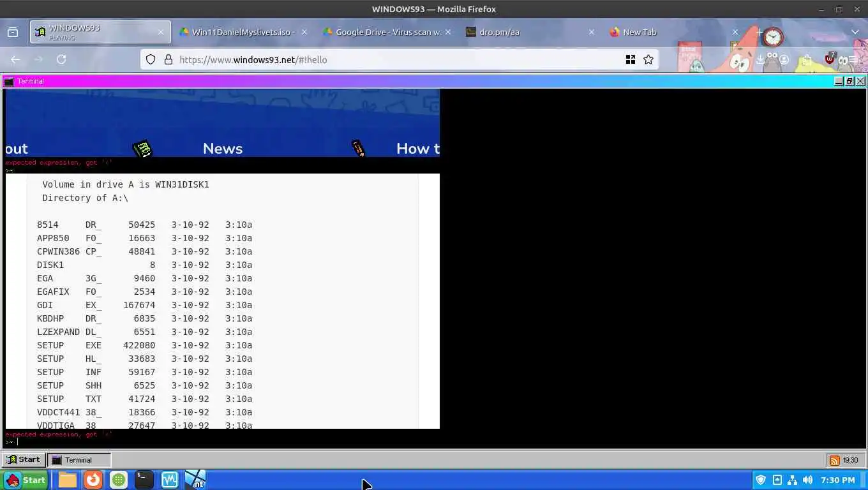
Task: Open the Firefox downloads panel
Action: (760, 59)
